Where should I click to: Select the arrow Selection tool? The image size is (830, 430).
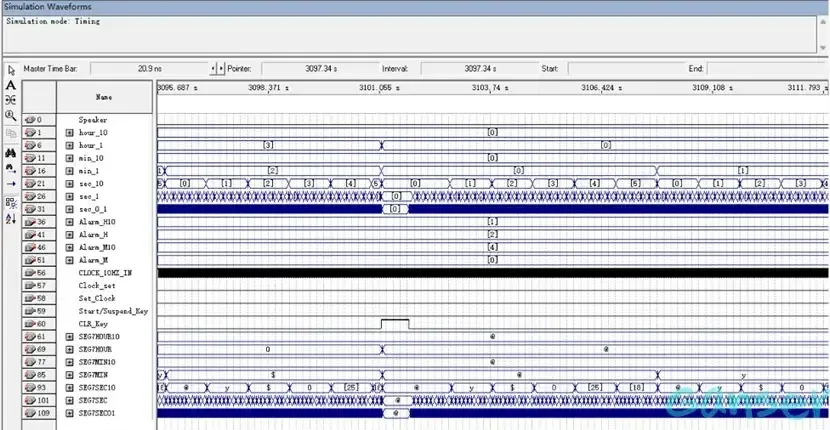pos(10,70)
